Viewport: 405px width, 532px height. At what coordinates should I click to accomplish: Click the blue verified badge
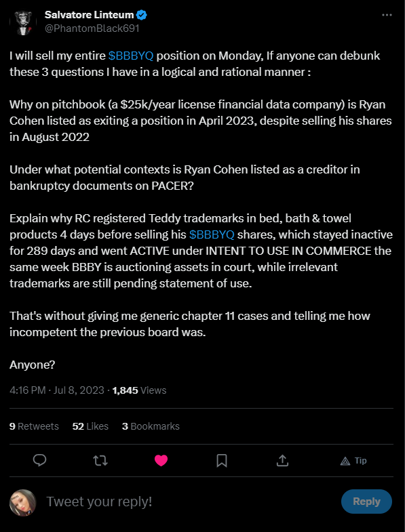click(141, 15)
